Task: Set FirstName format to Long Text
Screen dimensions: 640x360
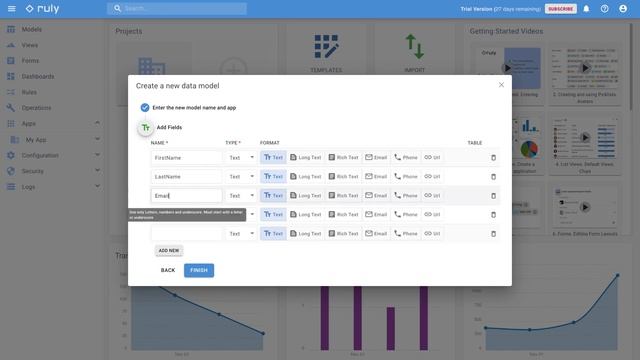Action: point(306,158)
